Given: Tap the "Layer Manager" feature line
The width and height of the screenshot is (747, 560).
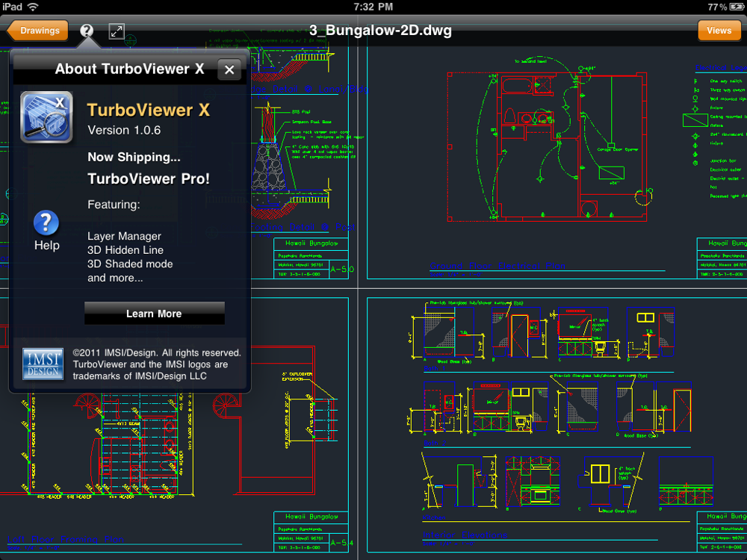Looking at the screenshot, I should pyautogui.click(x=124, y=236).
